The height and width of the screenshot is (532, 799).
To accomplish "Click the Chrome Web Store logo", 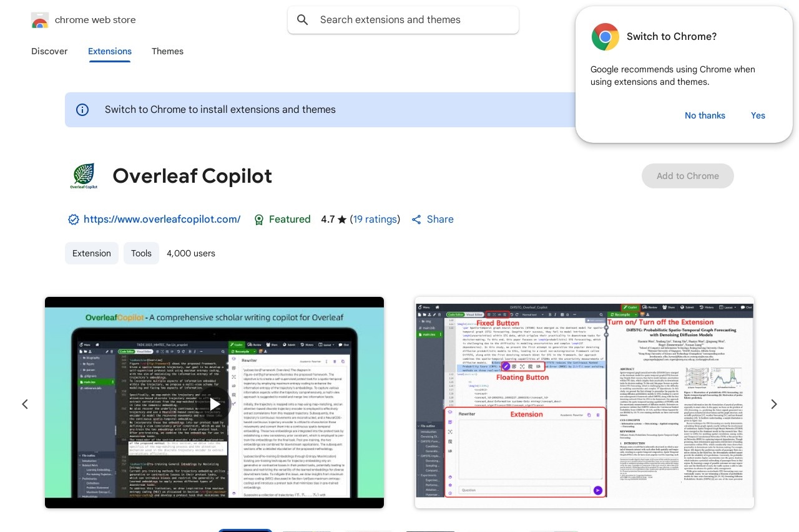I will coord(40,21).
